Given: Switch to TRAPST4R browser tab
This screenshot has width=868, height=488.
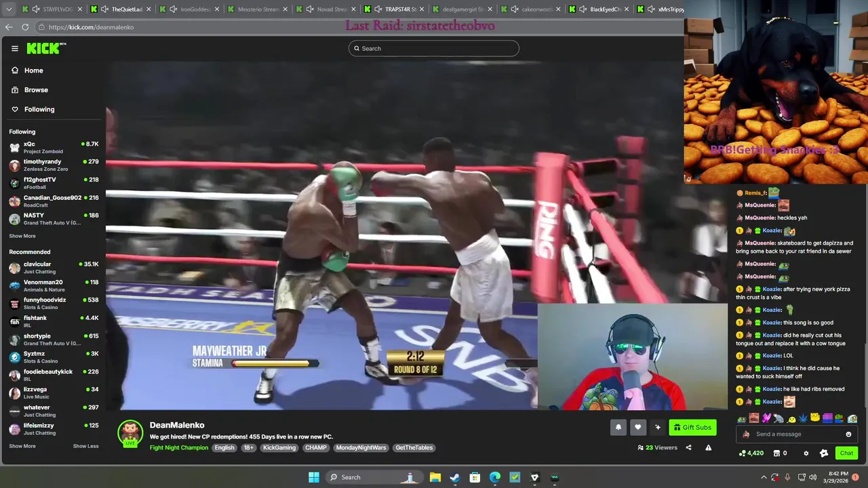Looking at the screenshot, I should pyautogui.click(x=395, y=9).
